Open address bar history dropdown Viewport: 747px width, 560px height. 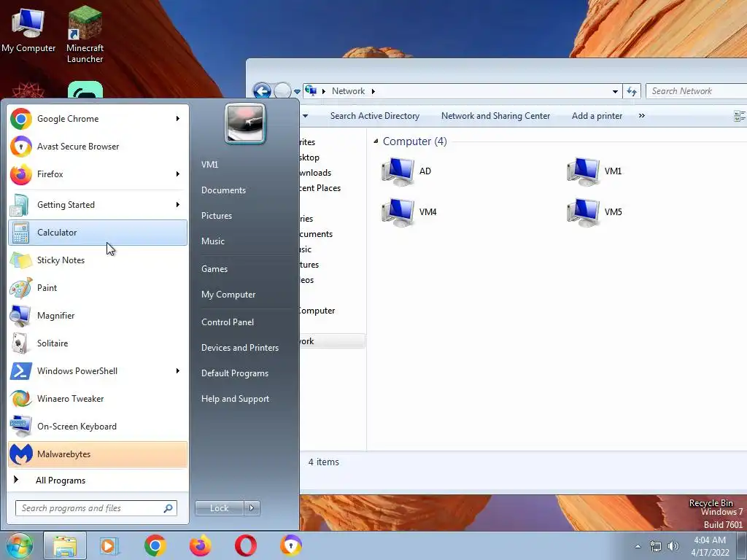point(615,91)
